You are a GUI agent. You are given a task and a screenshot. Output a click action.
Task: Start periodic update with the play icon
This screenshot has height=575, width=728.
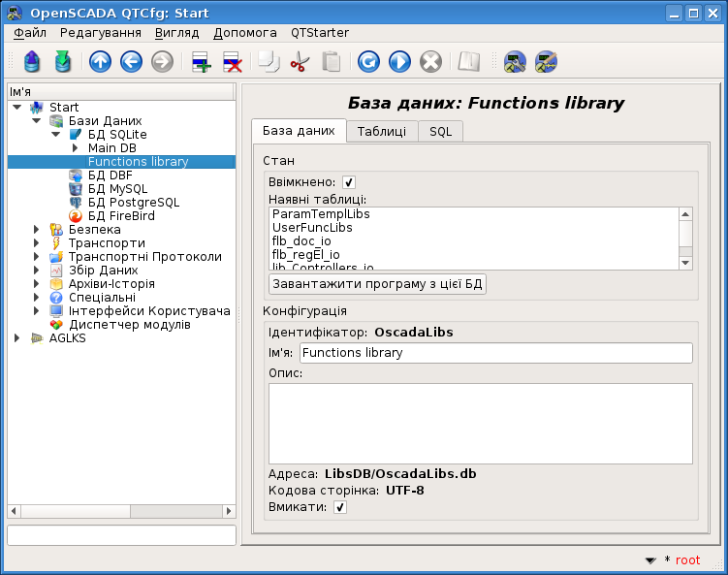(399, 62)
